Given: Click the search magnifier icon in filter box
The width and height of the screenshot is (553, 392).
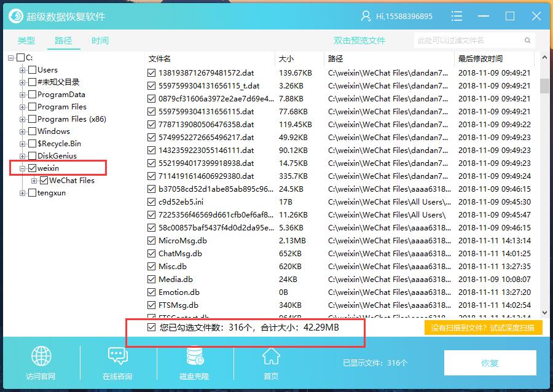Looking at the screenshot, I should click(x=527, y=40).
